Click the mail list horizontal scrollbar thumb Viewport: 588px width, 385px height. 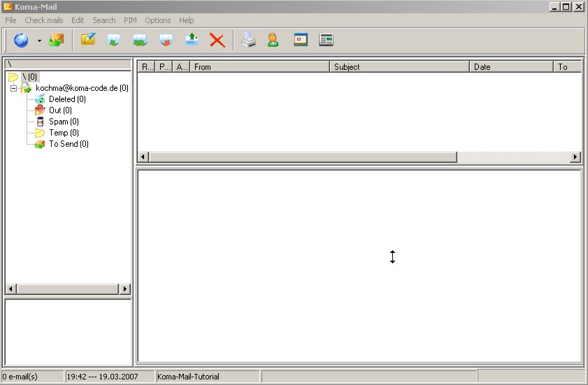point(303,157)
